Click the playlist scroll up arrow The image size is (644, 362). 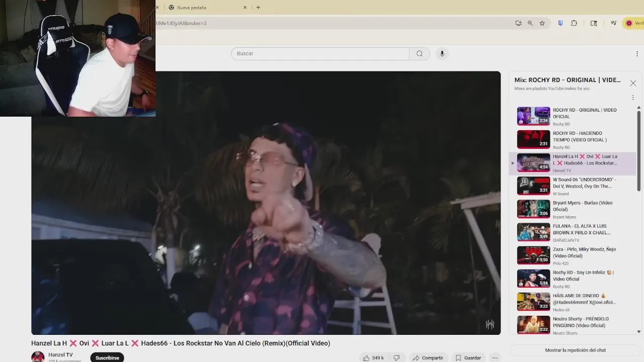point(639,107)
